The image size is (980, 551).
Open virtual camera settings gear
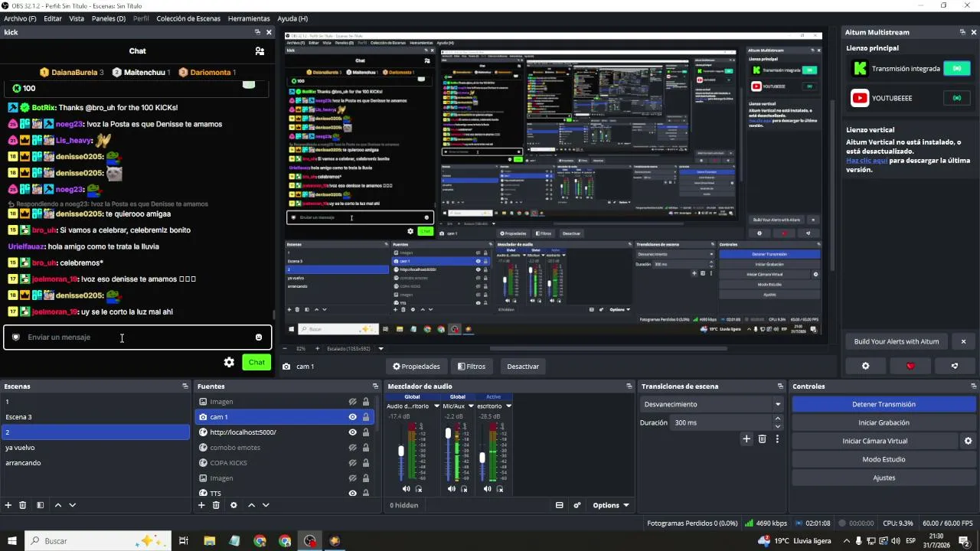pyautogui.click(x=968, y=441)
